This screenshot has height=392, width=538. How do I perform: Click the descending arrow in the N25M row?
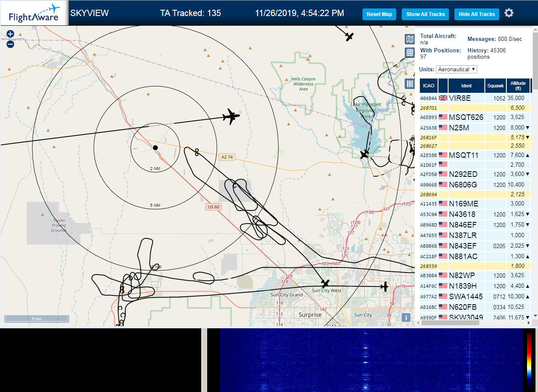(x=527, y=127)
